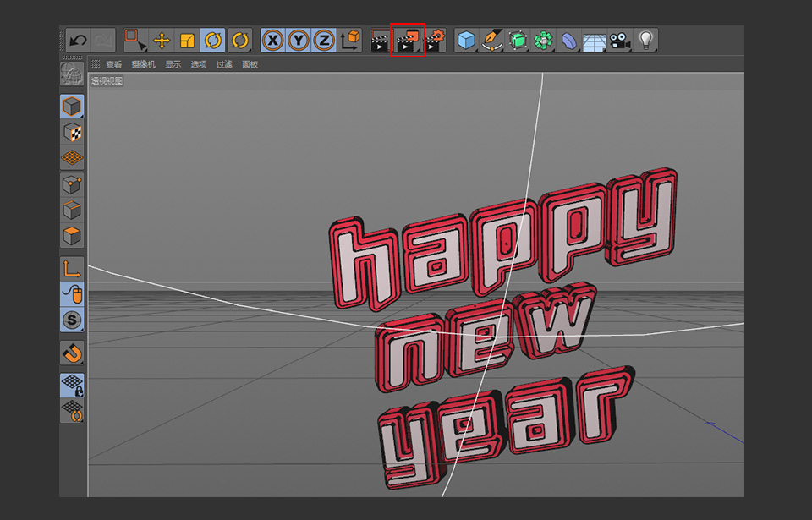Open the spline Pen tool
Viewport: 812px width, 520px height.
(491, 41)
